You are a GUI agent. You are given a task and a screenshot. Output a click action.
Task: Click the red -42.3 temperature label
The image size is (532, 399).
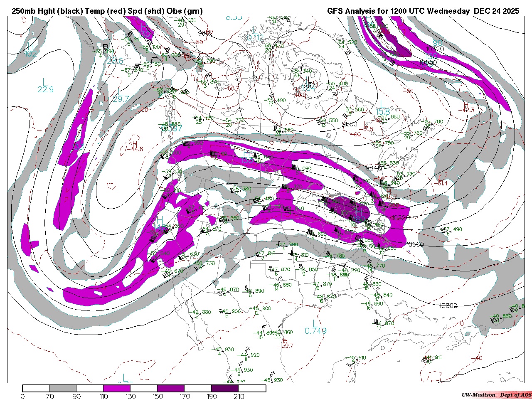(x=468, y=110)
